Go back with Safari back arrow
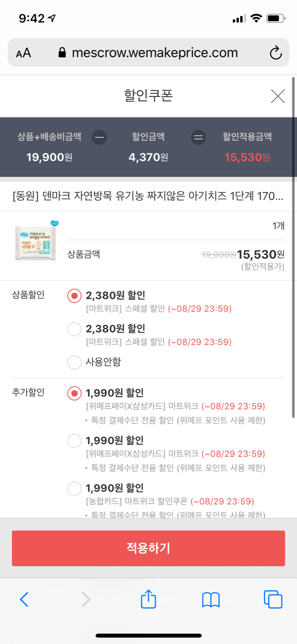The height and width of the screenshot is (644, 297). click(24, 599)
